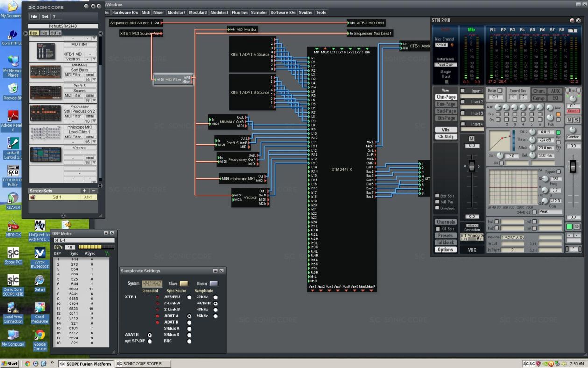Select BNC sync source

(189, 341)
